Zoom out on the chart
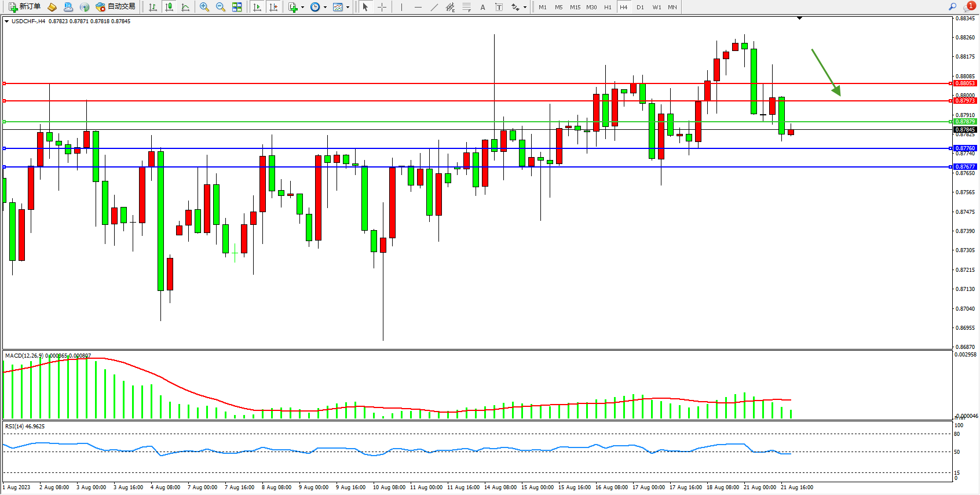This screenshot has width=980, height=495. click(x=221, y=7)
